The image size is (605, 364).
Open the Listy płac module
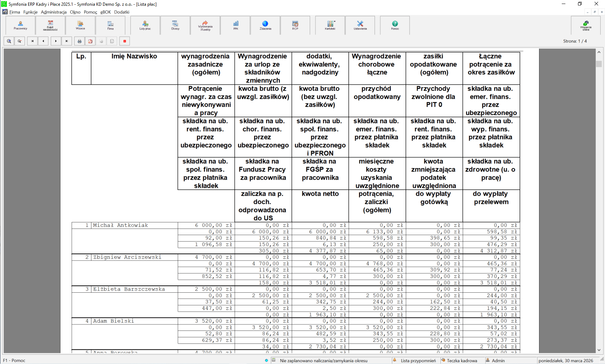pos(145,25)
